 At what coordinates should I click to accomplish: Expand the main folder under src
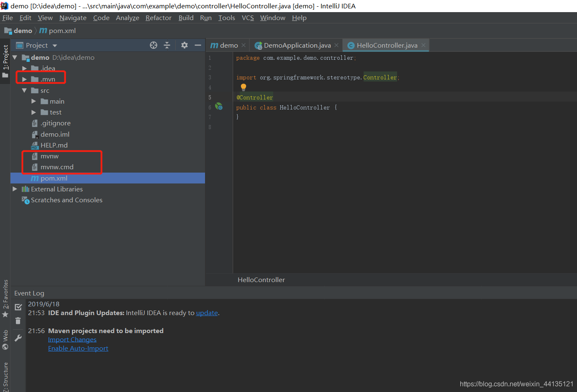coord(34,101)
